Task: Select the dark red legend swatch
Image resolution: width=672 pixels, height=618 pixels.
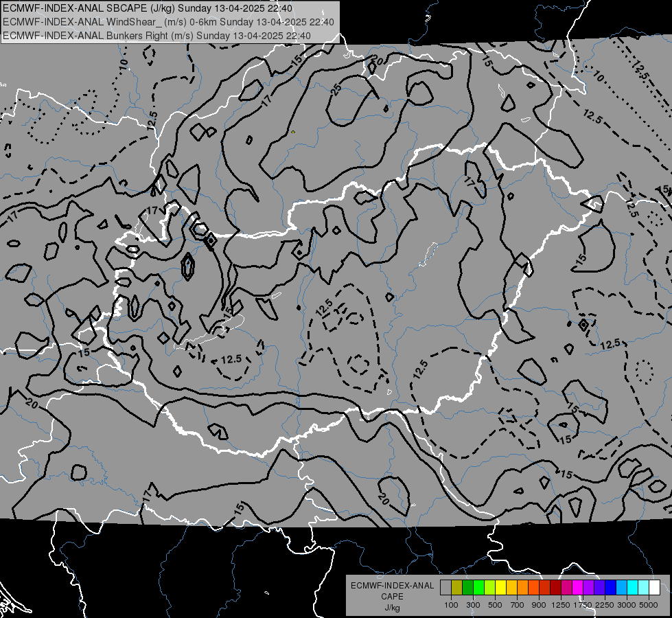Action: pos(556,587)
